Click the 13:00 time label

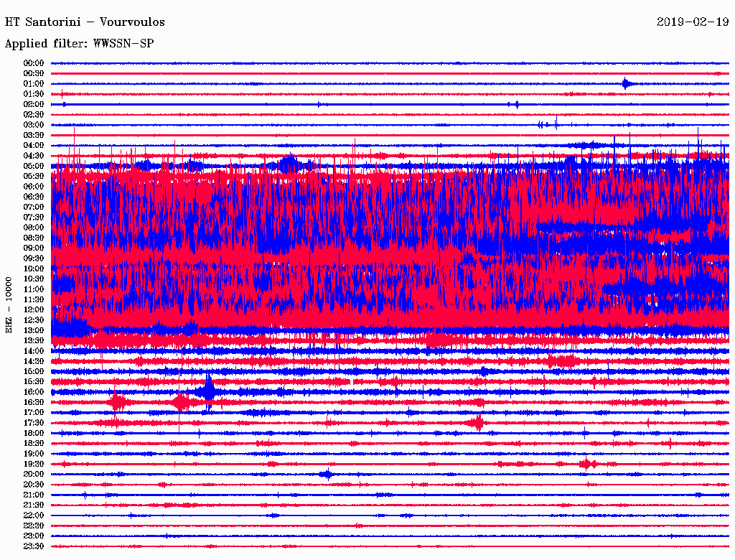[x=34, y=331]
